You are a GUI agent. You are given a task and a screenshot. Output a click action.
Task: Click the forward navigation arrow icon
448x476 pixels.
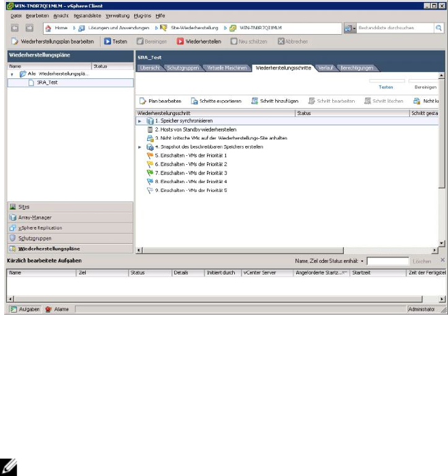(x=29, y=28)
